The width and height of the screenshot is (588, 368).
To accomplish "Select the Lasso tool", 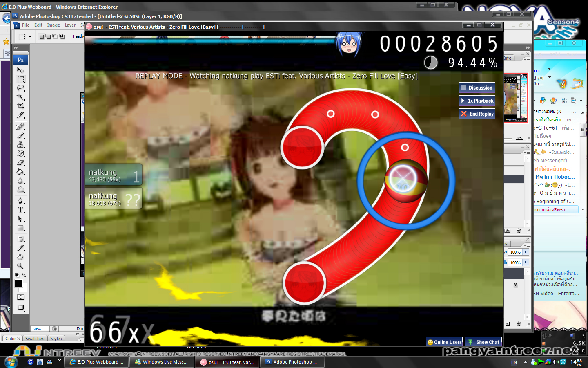I will click(20, 88).
